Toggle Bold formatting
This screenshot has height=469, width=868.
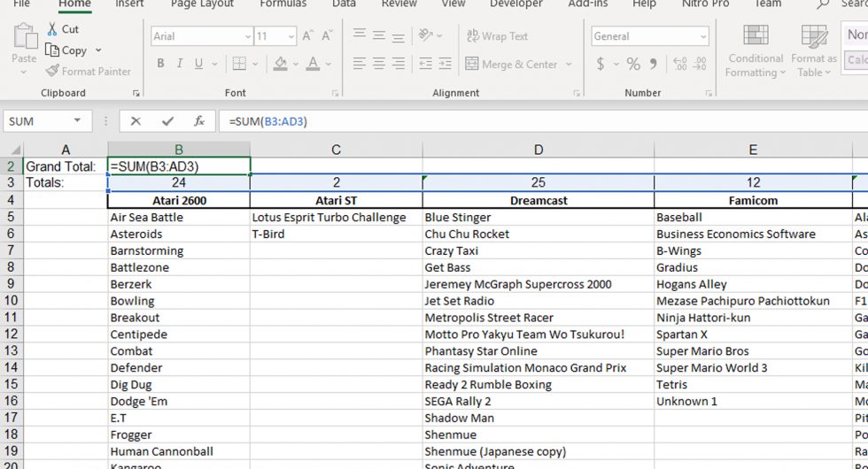[160, 64]
